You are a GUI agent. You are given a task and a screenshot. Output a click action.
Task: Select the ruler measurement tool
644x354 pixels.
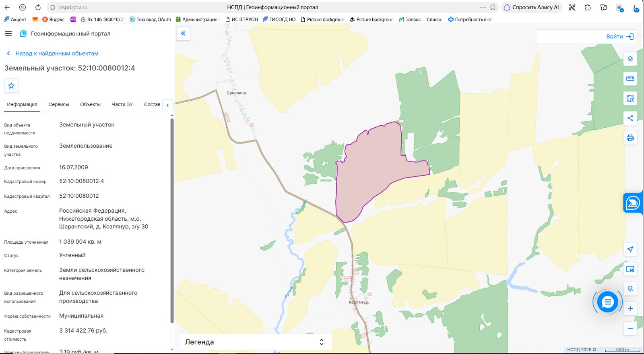(630, 79)
